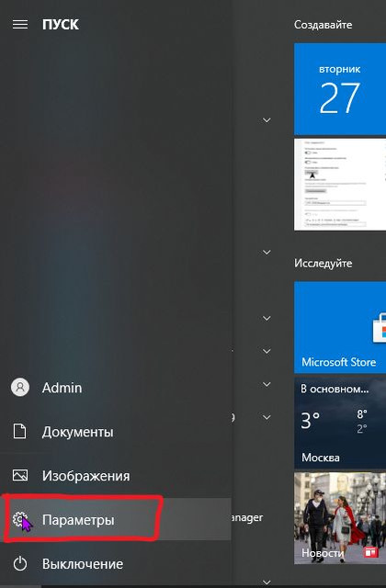Viewport: 386px width, 588px height.
Task: Open the Документы folder icon
Action: [x=20, y=431]
